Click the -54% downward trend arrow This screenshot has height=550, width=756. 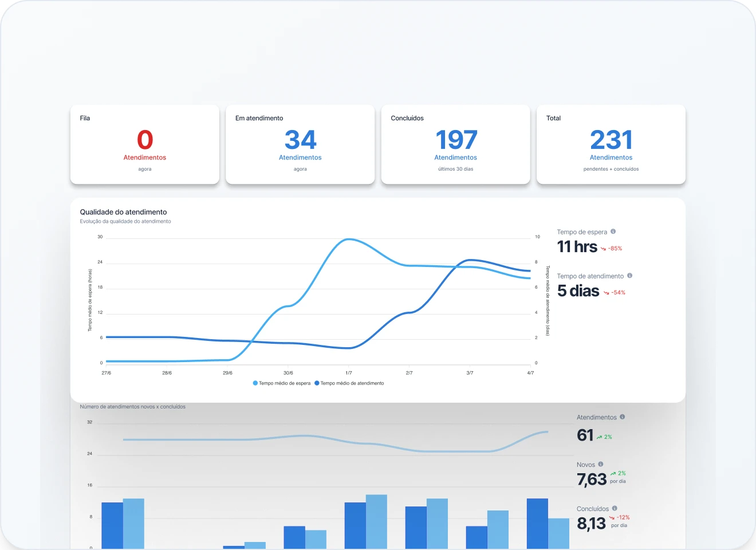click(607, 293)
